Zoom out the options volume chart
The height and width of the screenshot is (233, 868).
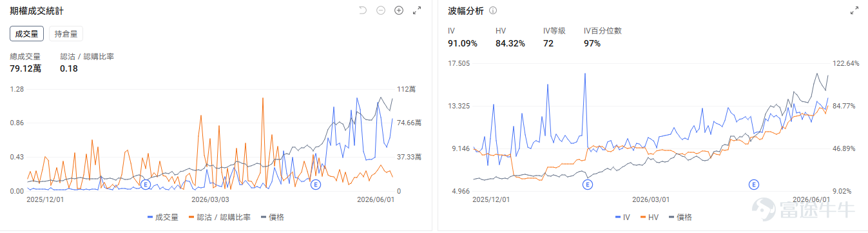[380, 10]
